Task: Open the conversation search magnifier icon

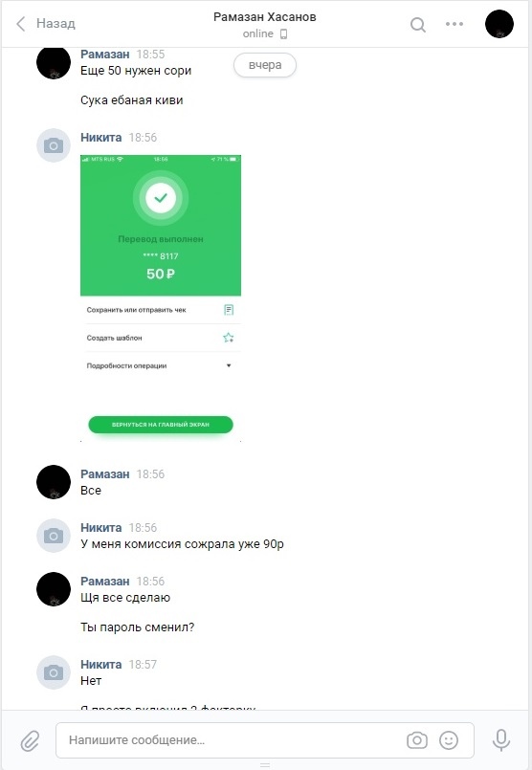Action: tap(418, 24)
